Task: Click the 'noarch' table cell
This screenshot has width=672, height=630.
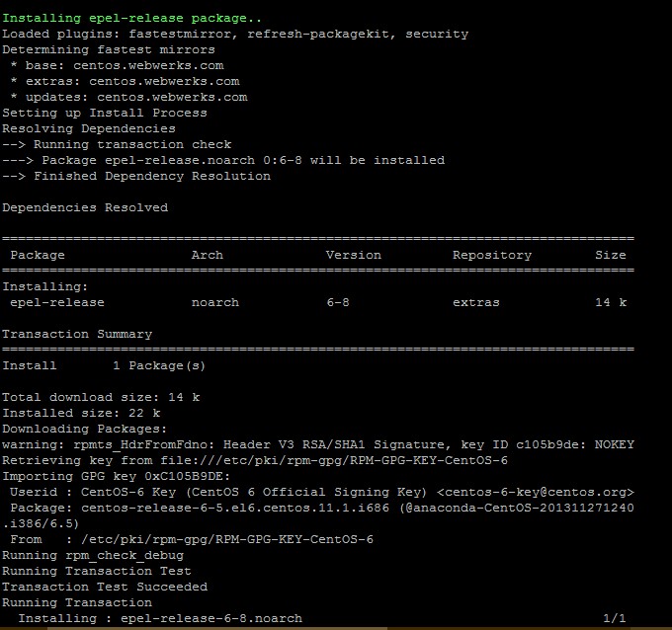Action: click(215, 303)
